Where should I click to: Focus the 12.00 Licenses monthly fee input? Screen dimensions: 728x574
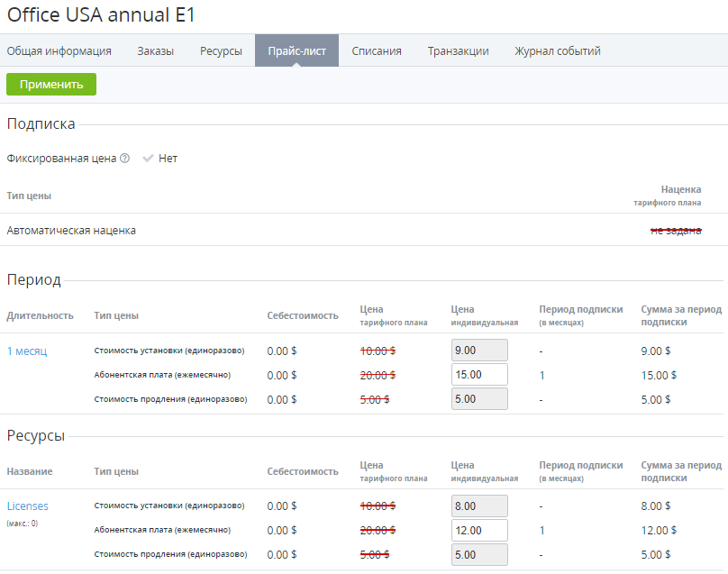point(478,531)
